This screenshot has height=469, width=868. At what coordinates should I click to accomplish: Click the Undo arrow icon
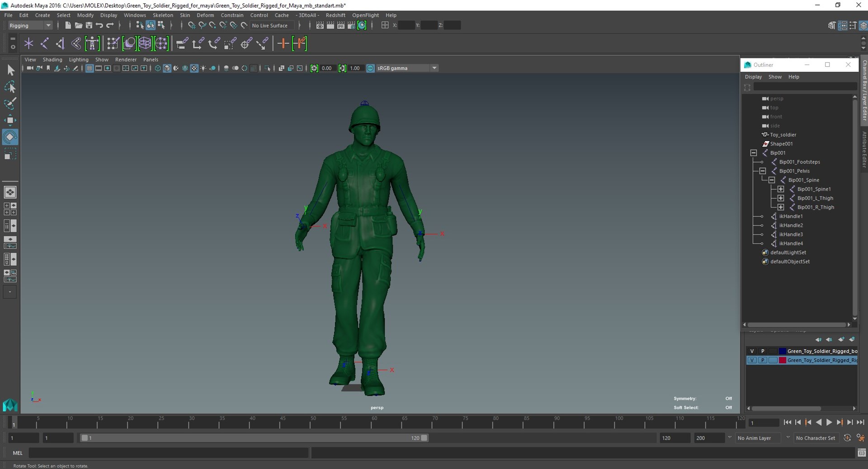[99, 25]
